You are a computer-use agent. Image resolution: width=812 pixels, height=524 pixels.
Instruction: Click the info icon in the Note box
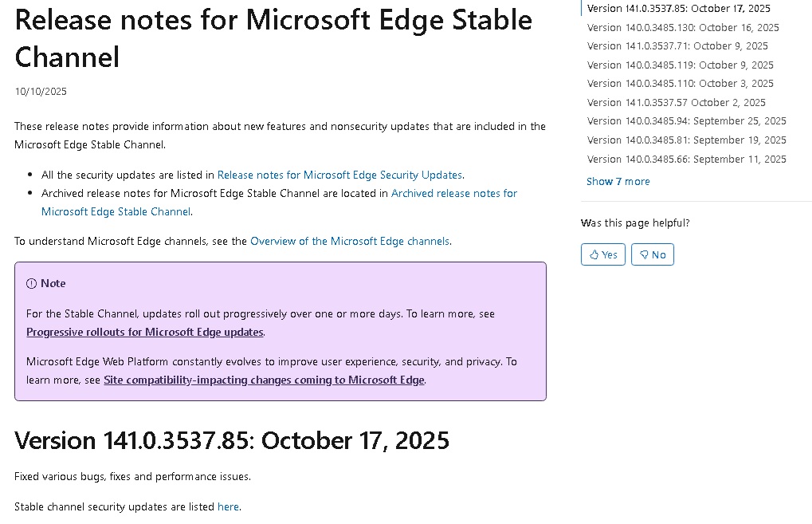tap(30, 283)
